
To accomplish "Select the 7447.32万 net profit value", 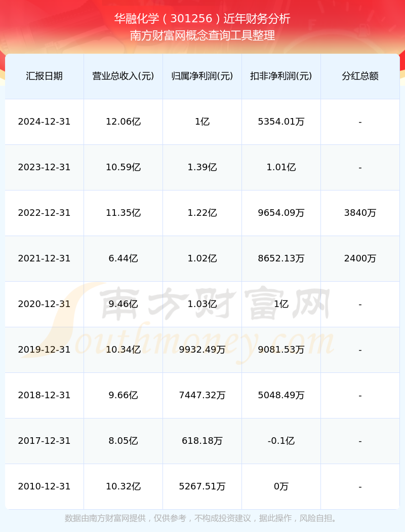I will click(x=202, y=395).
